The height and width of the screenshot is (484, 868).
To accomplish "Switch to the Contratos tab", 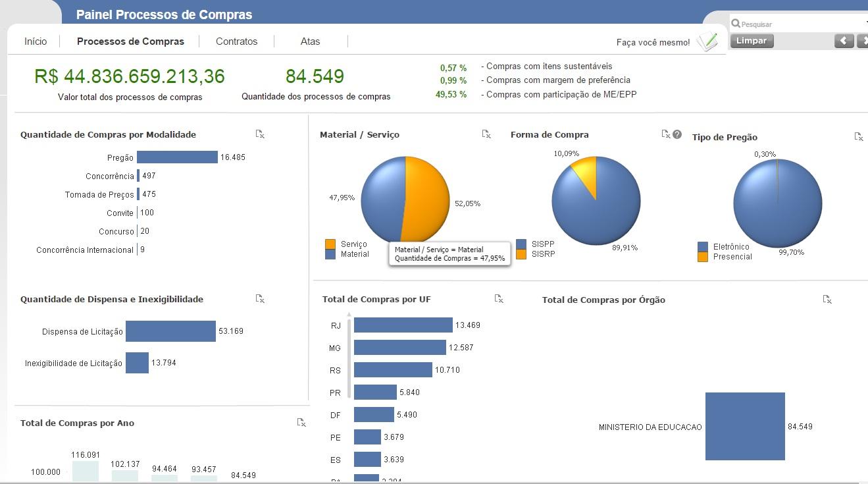I will click(236, 41).
